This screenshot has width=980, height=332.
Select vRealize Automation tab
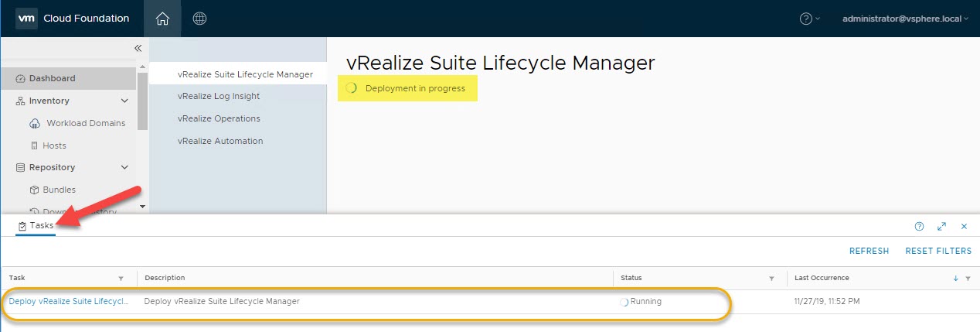pyautogui.click(x=220, y=141)
